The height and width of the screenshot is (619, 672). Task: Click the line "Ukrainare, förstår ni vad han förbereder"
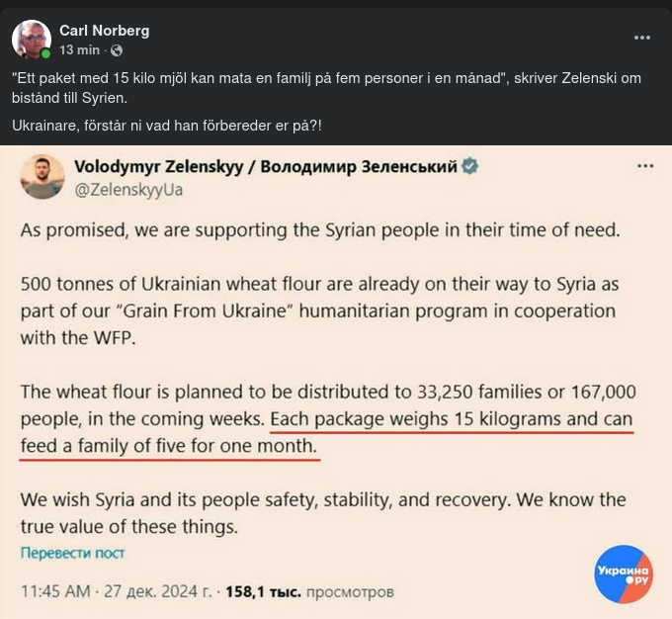[167, 126]
